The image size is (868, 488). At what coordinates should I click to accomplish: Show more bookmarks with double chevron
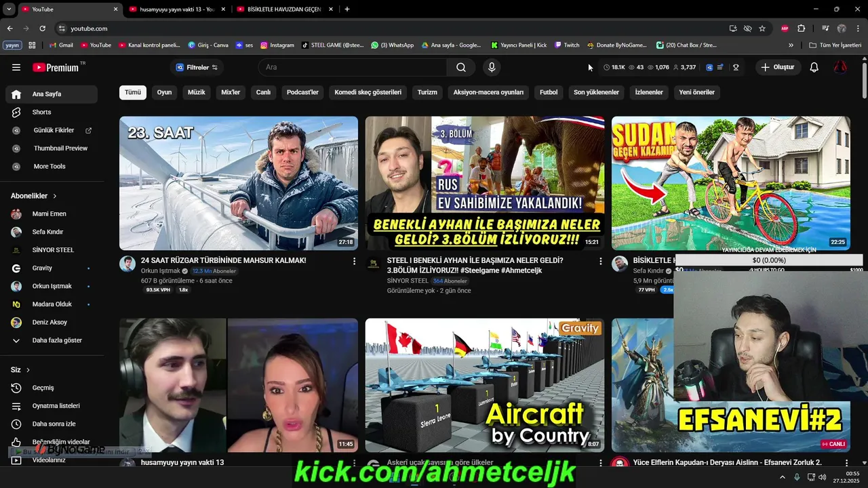(x=791, y=45)
